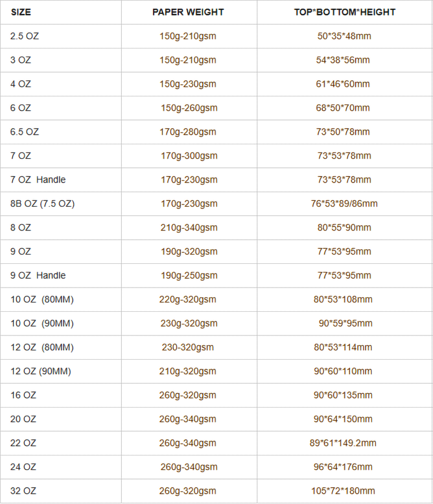Viewport: 433px width, 504px height.
Task: Select the 4 OZ size cell
Action: (x=21, y=84)
